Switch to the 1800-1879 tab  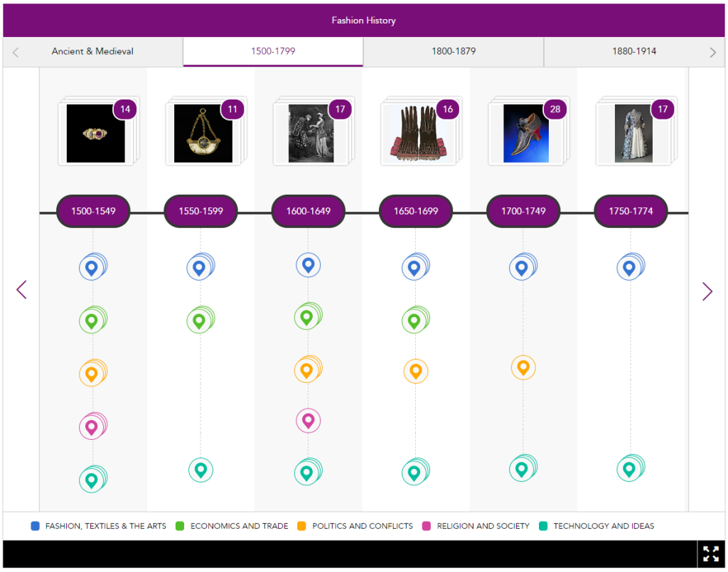click(x=454, y=52)
